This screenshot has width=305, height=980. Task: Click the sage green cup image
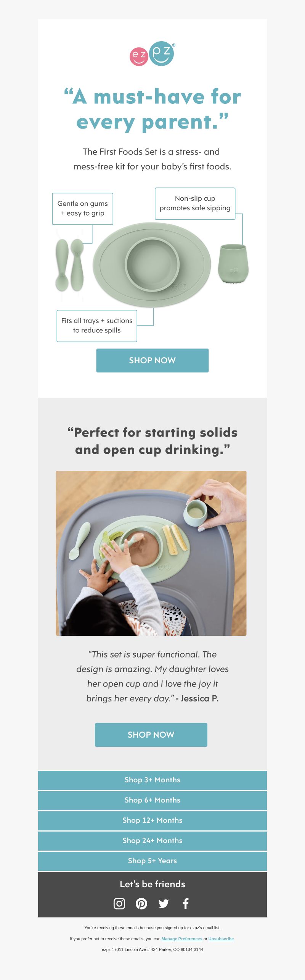(233, 264)
